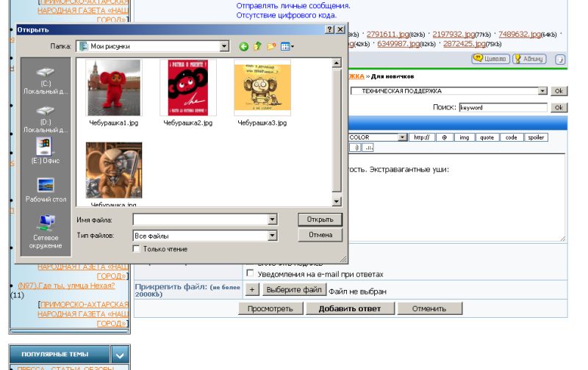This screenshot has width=588, height=370.
Task: Click file list scrollbar down arrow
Action: (x=337, y=201)
